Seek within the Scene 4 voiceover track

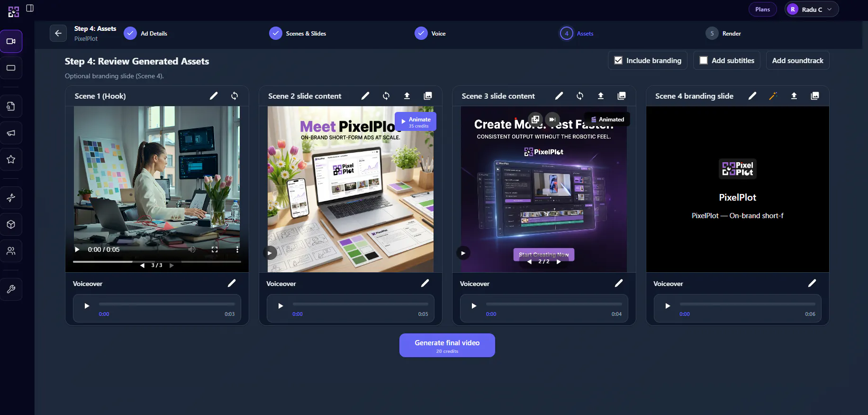pyautogui.click(x=748, y=304)
